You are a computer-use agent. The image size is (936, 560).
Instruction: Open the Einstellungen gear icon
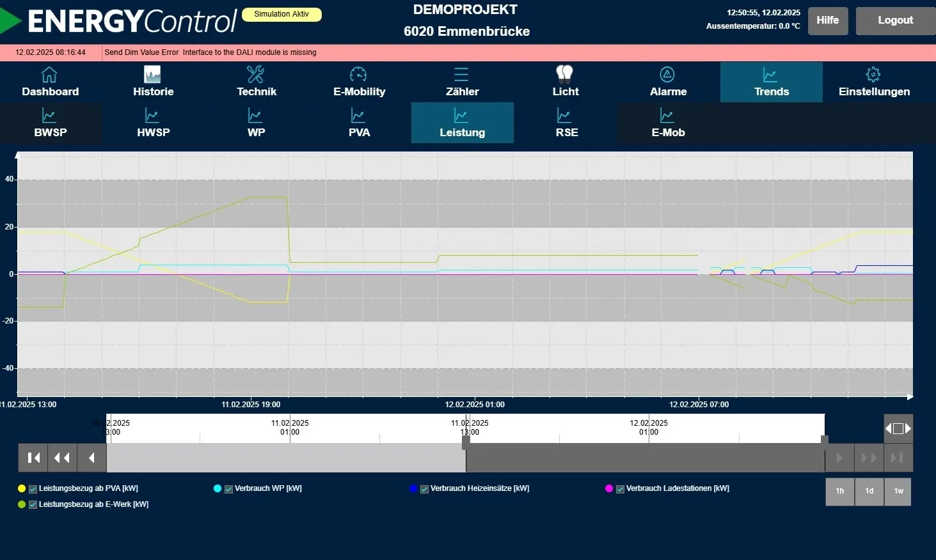[873, 75]
